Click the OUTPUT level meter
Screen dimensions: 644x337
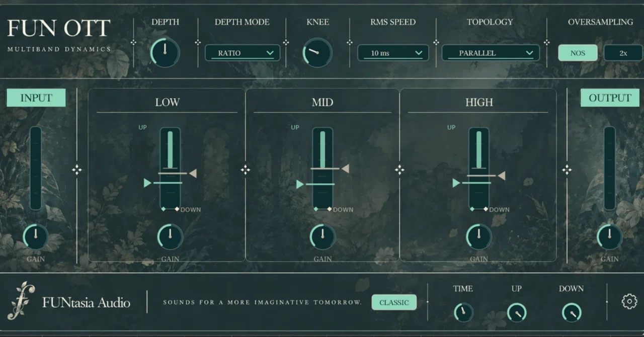[609, 168]
